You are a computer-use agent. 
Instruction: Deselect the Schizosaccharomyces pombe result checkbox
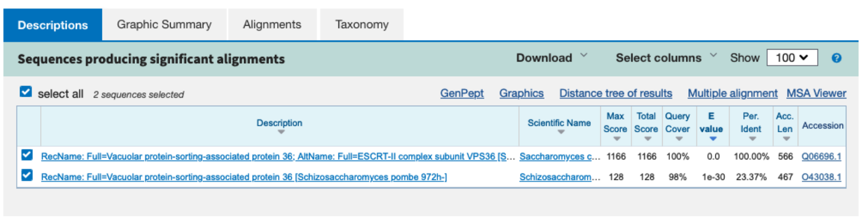[27, 175]
